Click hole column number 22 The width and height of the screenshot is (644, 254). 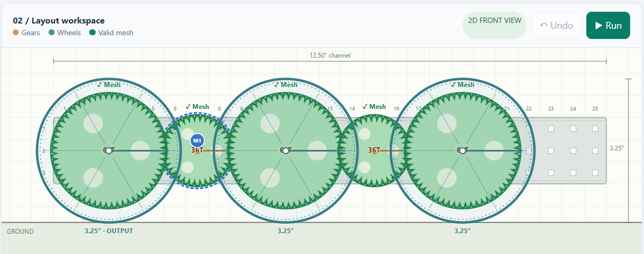tap(529, 109)
